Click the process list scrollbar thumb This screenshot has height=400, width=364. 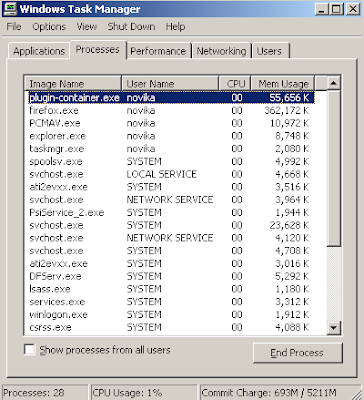(334, 168)
